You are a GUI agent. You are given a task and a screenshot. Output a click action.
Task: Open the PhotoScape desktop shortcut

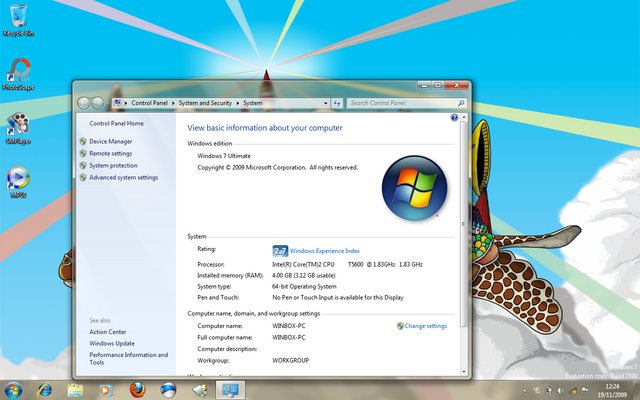pyautogui.click(x=18, y=74)
